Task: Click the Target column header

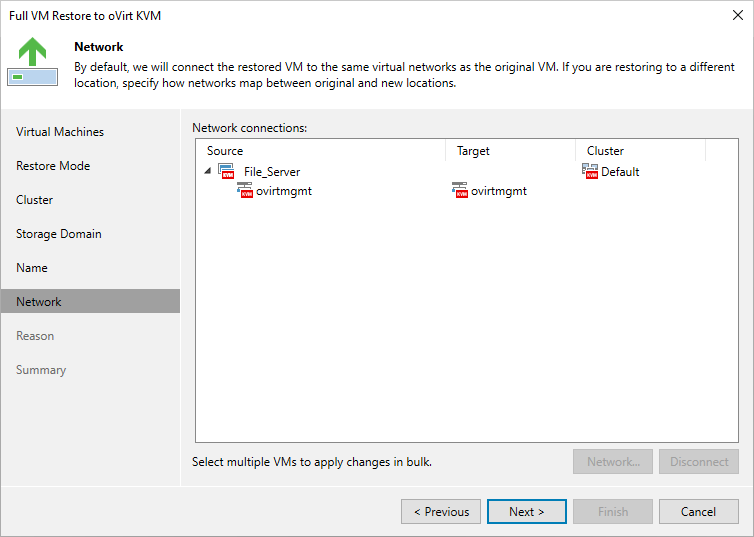Action: pyautogui.click(x=473, y=151)
